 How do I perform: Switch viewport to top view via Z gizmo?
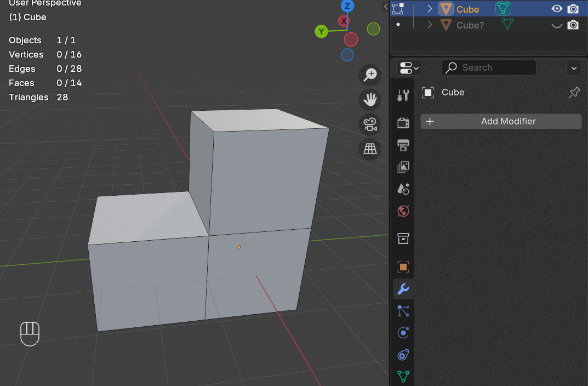347,5
